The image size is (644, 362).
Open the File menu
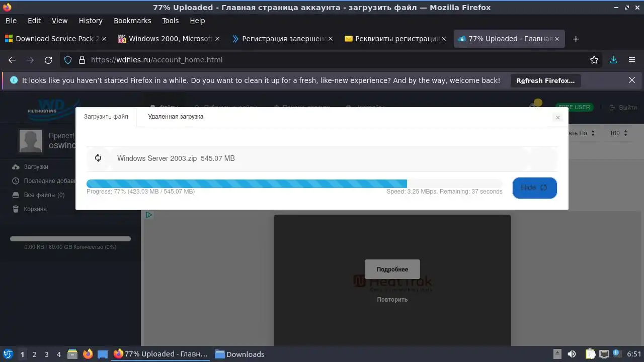11,21
